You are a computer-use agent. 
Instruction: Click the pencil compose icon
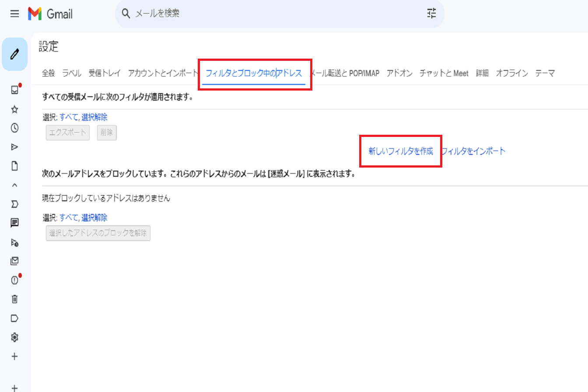coord(15,54)
